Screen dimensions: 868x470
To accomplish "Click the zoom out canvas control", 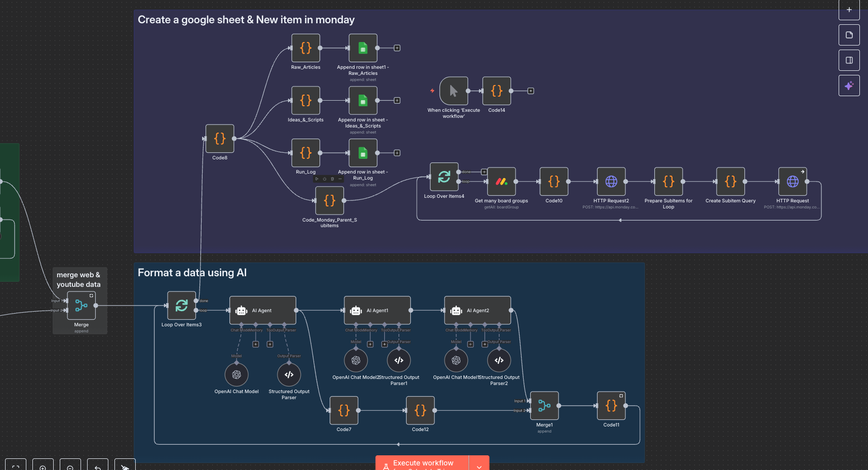I will pos(70,465).
